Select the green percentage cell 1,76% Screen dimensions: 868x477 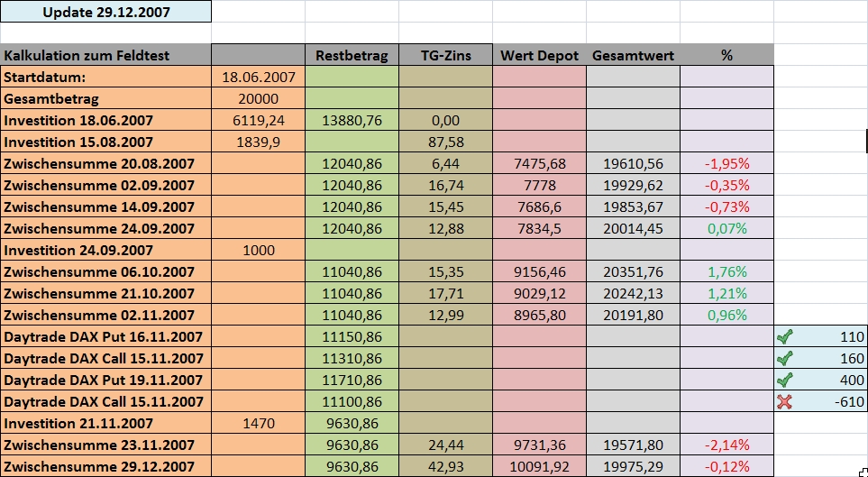[726, 271]
